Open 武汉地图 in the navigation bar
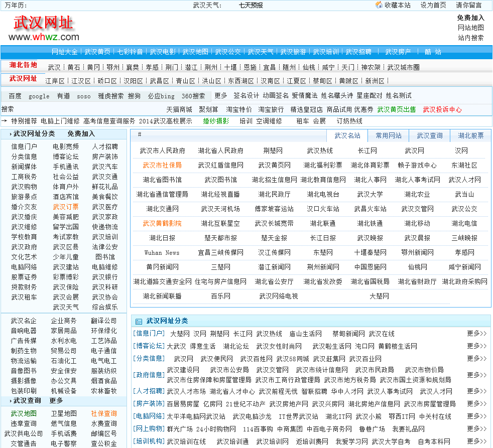The height and width of the screenshot is (448, 493). point(195,52)
